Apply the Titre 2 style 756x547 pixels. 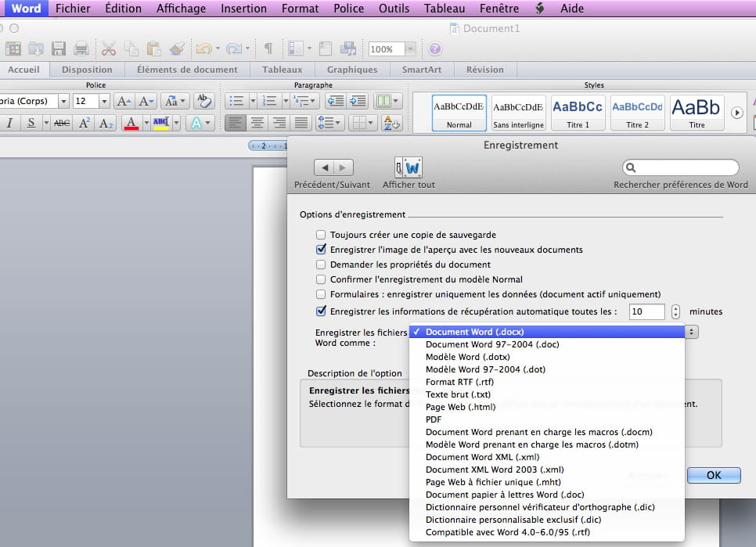[637, 113]
